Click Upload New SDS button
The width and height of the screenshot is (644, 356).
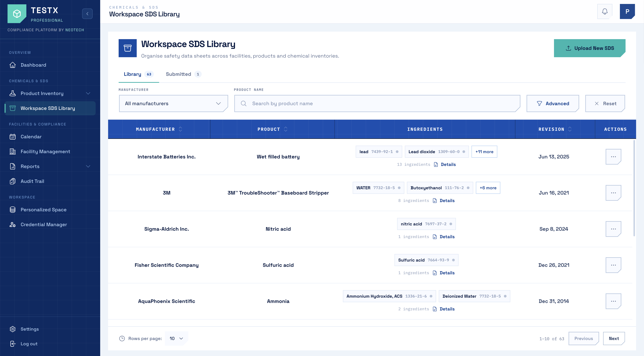click(590, 48)
